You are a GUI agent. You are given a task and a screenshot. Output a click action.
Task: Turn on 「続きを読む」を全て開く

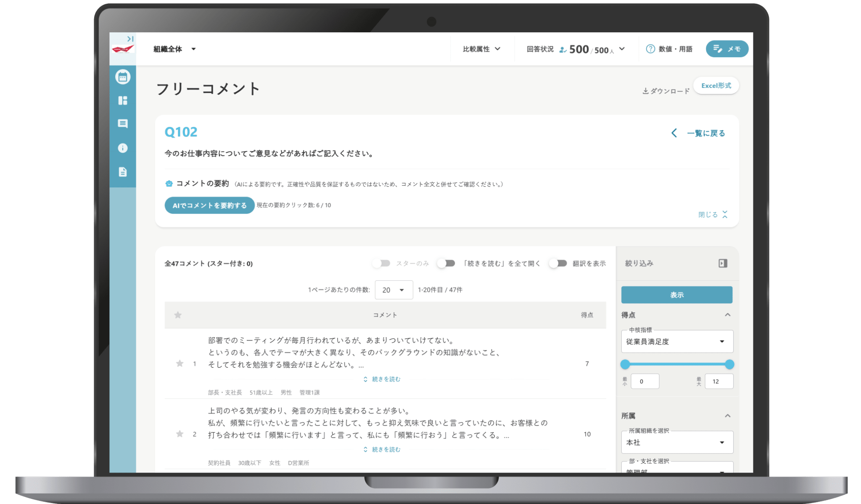(446, 263)
